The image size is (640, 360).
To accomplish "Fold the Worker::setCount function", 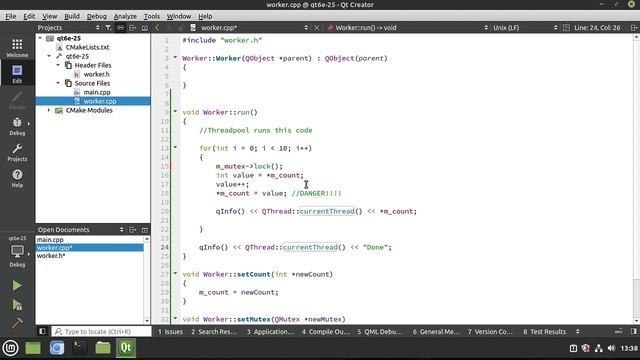I will 176,273.
